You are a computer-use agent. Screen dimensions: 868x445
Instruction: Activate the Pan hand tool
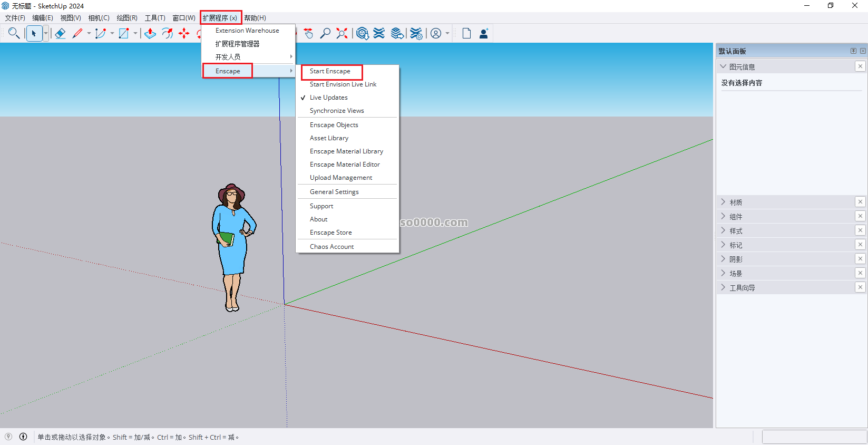[309, 33]
